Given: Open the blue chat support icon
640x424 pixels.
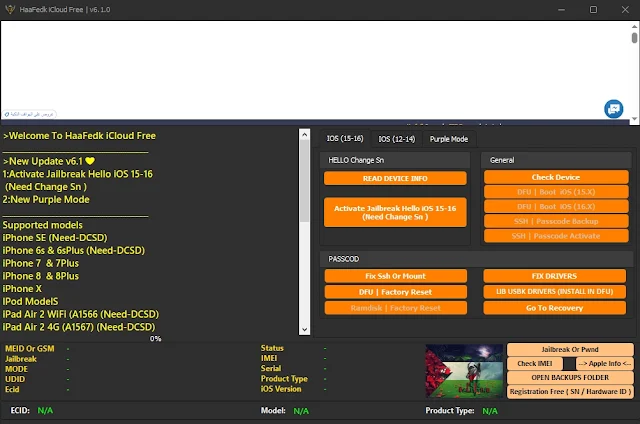Looking at the screenshot, I should [613, 109].
